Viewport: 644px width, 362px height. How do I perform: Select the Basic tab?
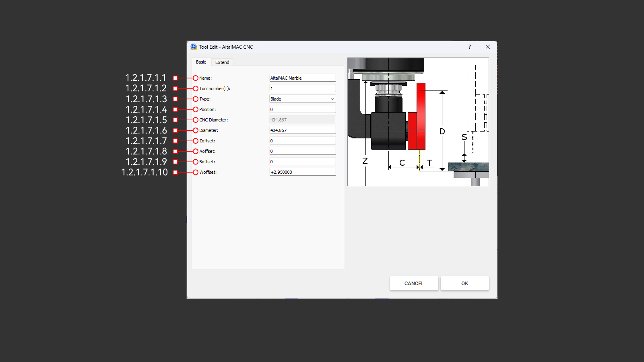[201, 62]
